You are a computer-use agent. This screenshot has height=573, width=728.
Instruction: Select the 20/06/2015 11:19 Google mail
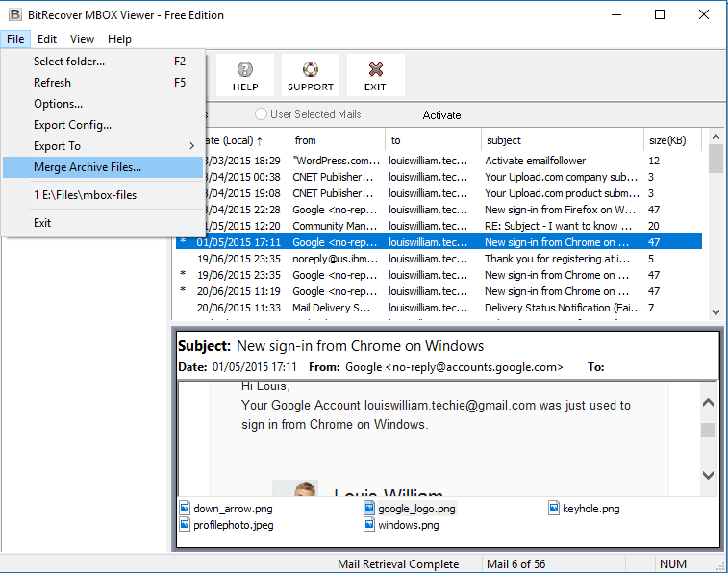(439, 291)
